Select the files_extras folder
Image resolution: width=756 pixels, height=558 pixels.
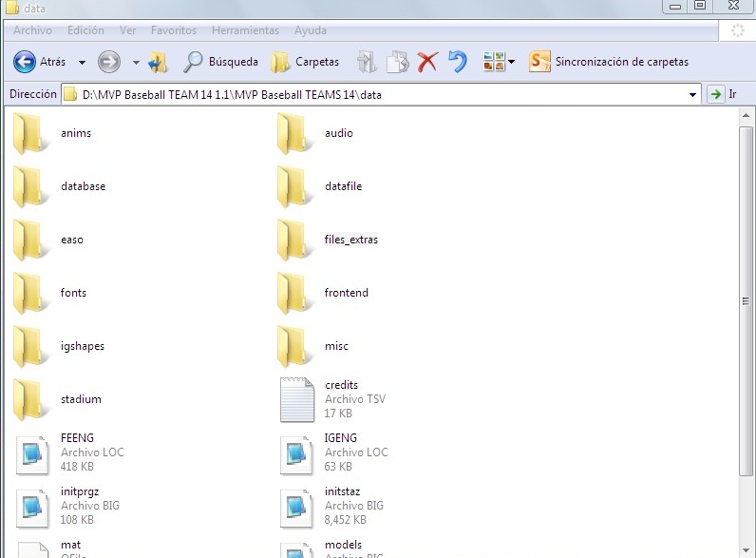(350, 240)
